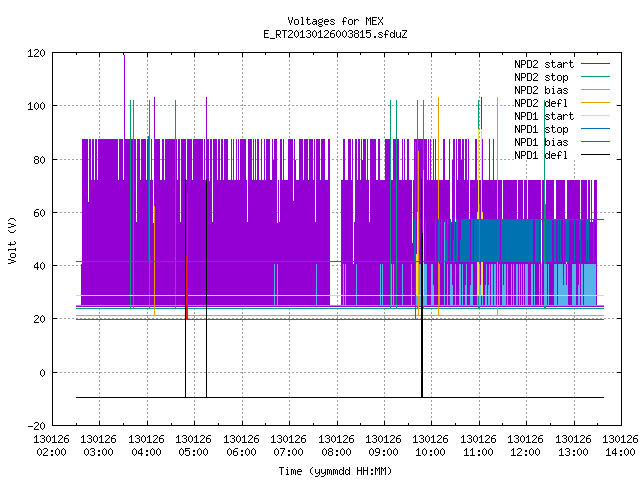Click the "NPD1 defl" legend label

541,156
